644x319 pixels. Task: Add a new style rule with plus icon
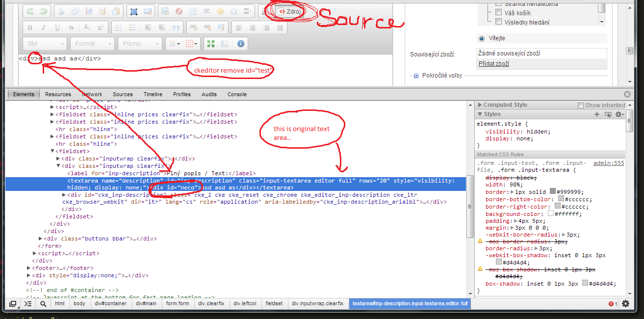(597, 114)
